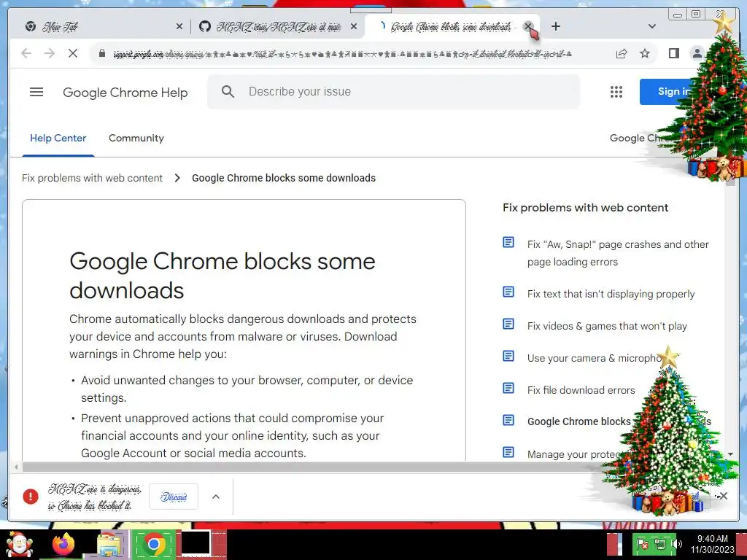Expand download options for MEMZ.exe

216,497
